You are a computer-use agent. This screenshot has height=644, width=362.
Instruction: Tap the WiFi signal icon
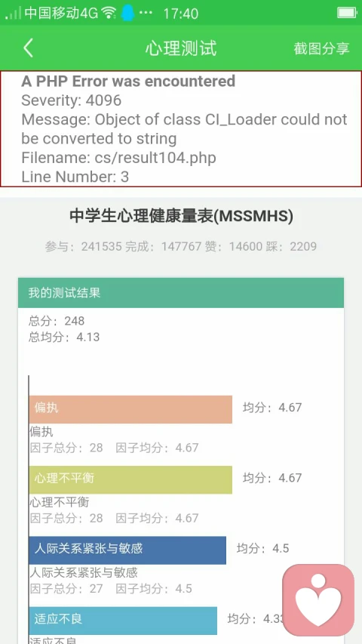tap(109, 13)
